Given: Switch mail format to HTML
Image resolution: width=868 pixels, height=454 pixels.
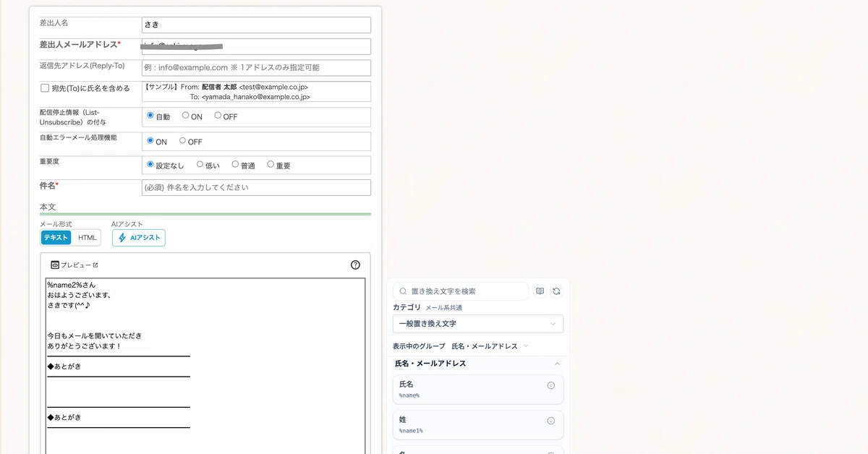Looking at the screenshot, I should 87,238.
